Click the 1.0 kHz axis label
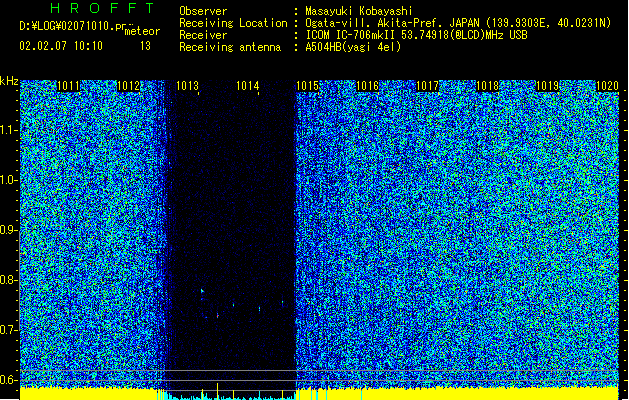 click(9, 180)
